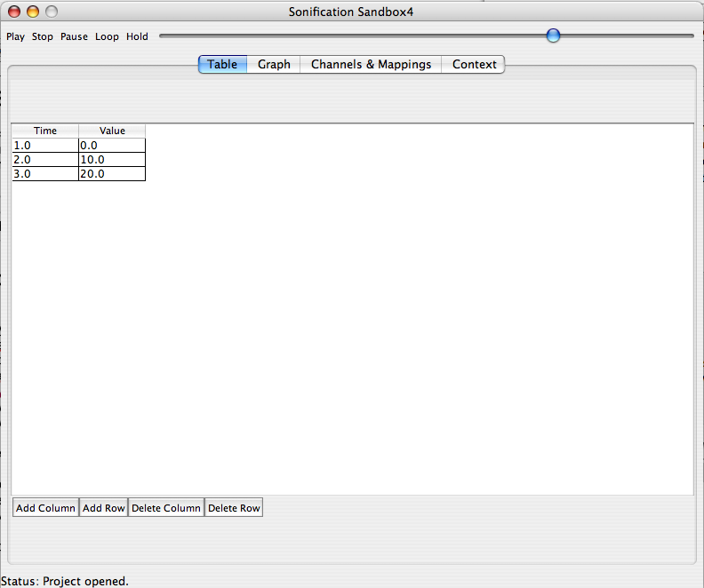Select the Time cell reading 1.0
This screenshot has height=588, width=704.
point(45,146)
